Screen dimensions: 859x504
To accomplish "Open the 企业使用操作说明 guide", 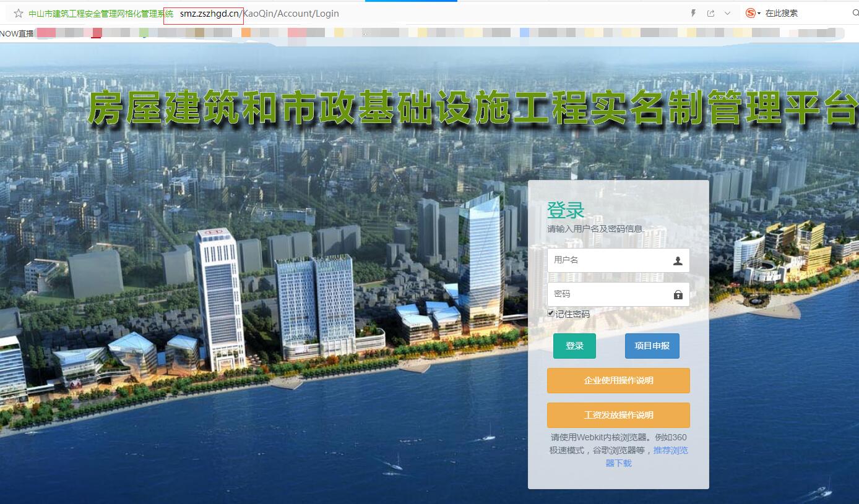I will 618,380.
